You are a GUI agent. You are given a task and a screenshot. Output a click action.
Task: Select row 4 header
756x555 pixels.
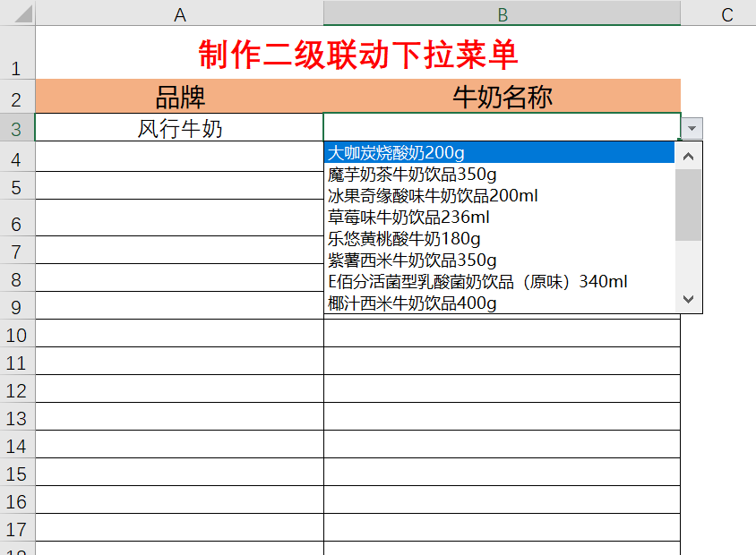[x=17, y=157]
